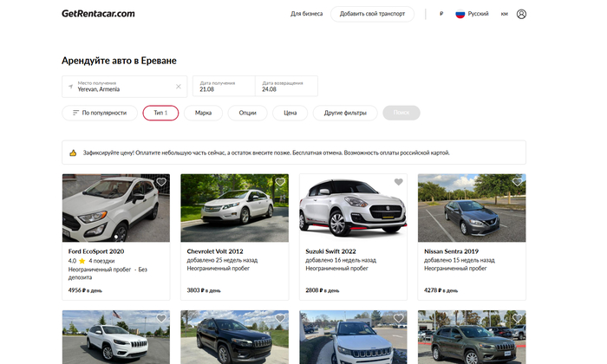Click the 4 поездки trips text
Image resolution: width=607 pixels, height=364 pixels.
[x=101, y=261]
